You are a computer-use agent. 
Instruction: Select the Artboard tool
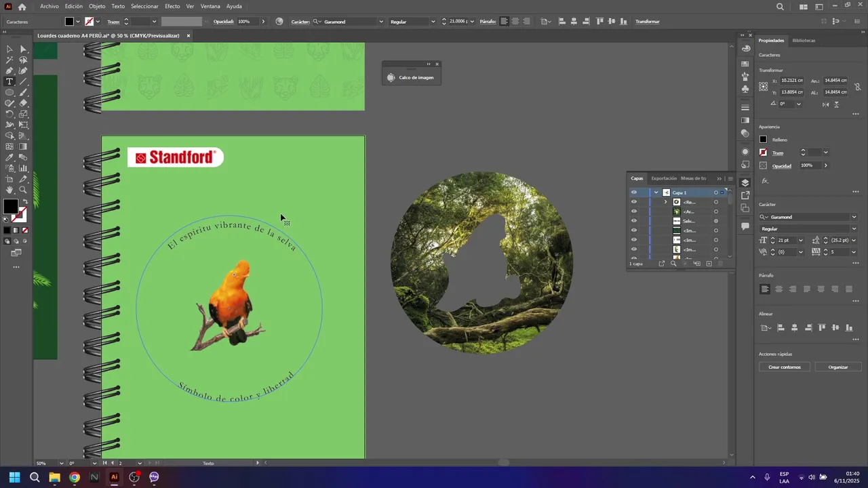point(9,179)
